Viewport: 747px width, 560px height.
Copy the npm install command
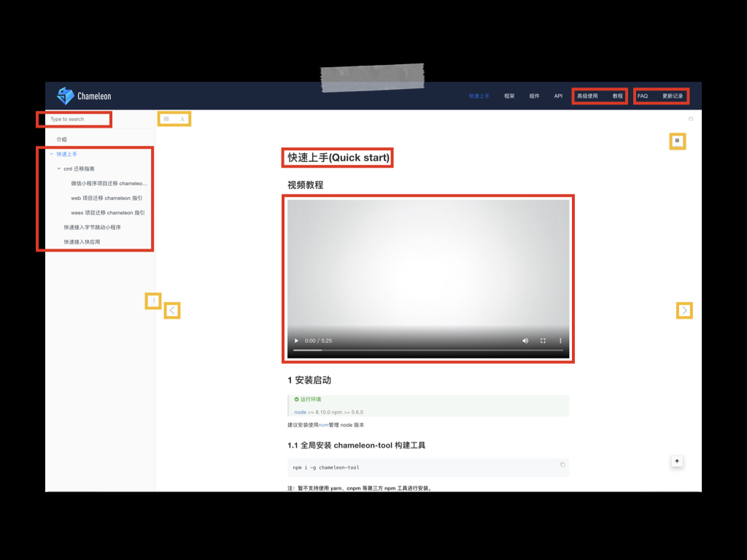562,464
